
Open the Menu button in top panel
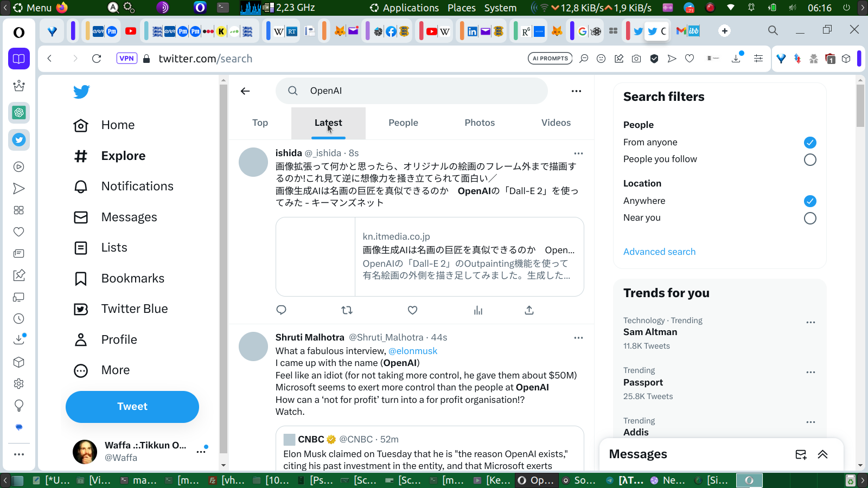pos(33,8)
